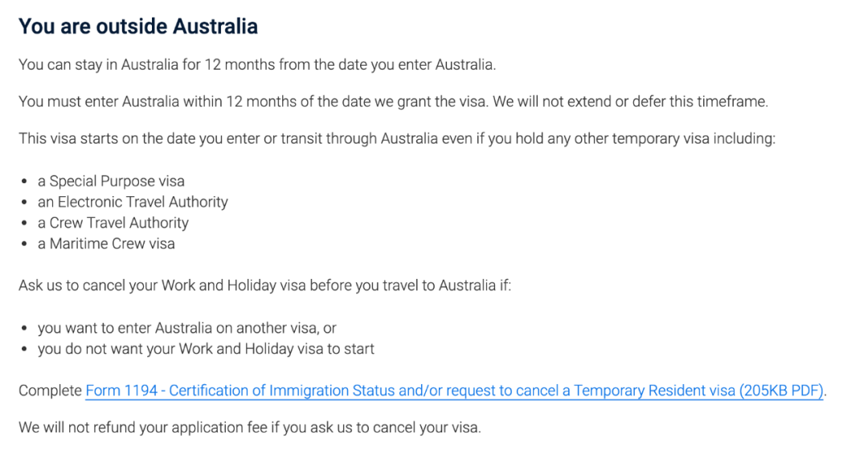Click the bullet marker beside Maritime Crew visa
The height and width of the screenshot is (467, 868).
pyautogui.click(x=25, y=245)
